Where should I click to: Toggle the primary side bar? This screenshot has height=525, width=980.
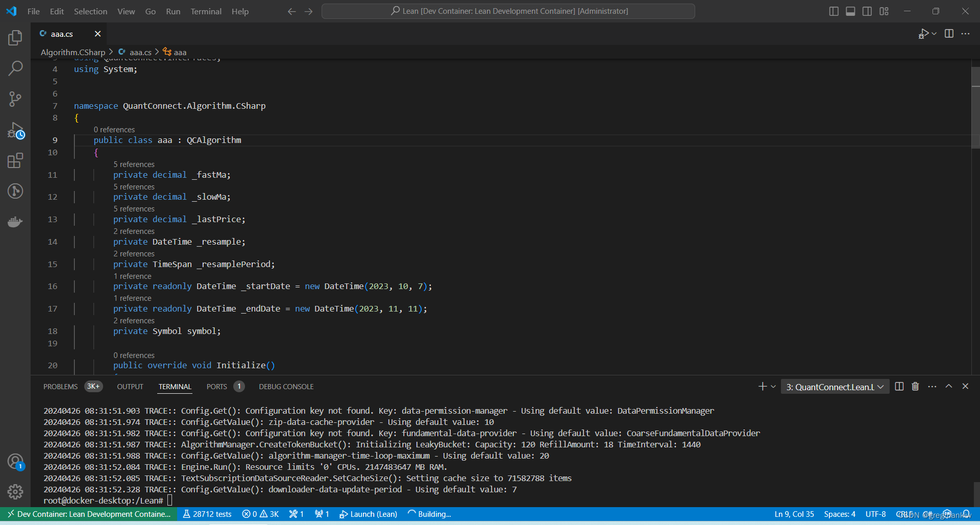point(834,11)
